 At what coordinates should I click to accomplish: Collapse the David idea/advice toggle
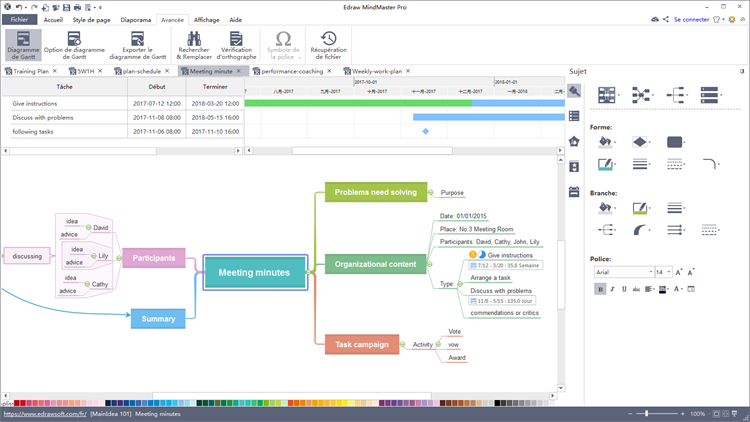pyautogui.click(x=88, y=228)
